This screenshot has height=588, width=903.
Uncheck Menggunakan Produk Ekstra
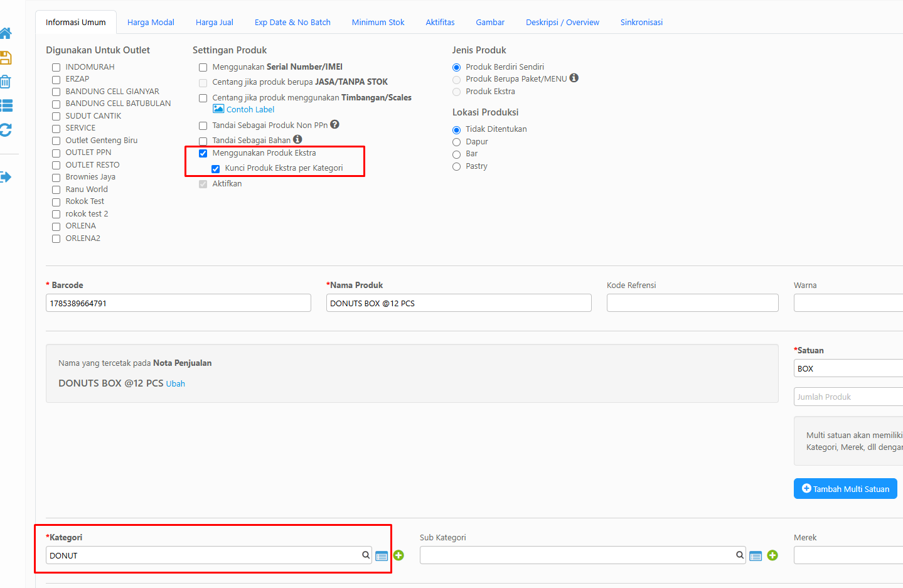point(203,153)
